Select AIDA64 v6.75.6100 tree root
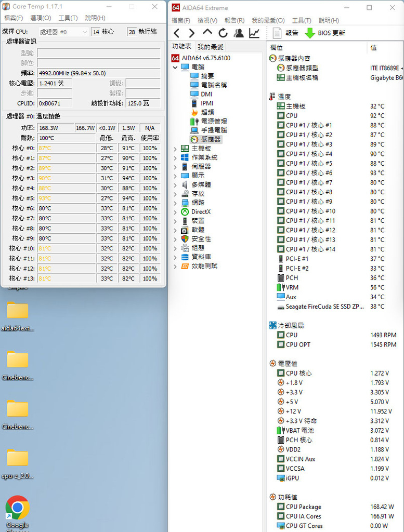This screenshot has width=404, height=532. pos(201,58)
